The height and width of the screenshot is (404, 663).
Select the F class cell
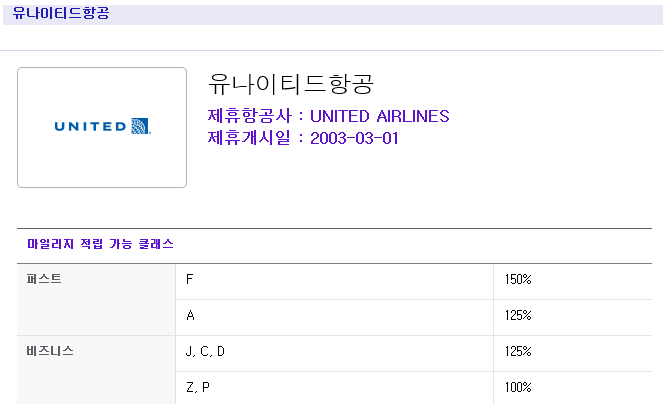(x=334, y=282)
